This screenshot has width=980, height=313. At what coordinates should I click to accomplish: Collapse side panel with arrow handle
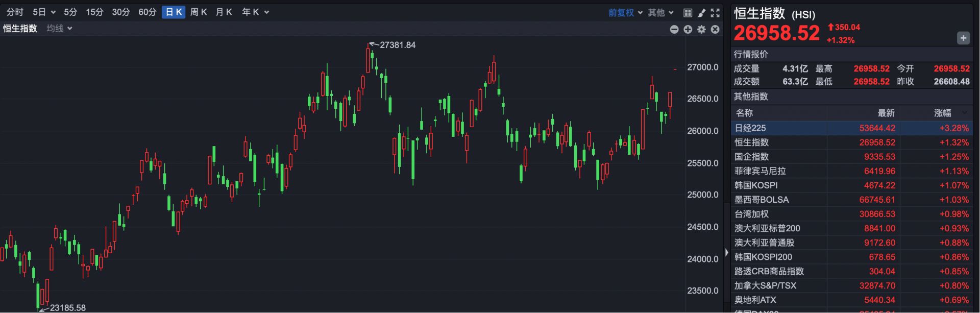[x=726, y=252]
